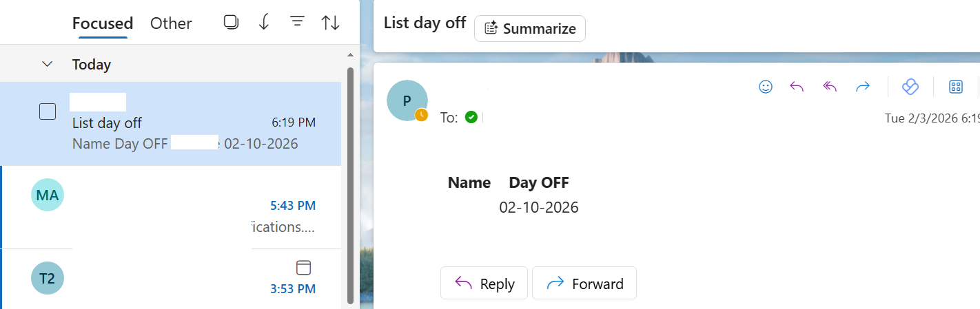The image size is (980, 309).
Task: Open the filter menu in message list
Action: click(297, 22)
